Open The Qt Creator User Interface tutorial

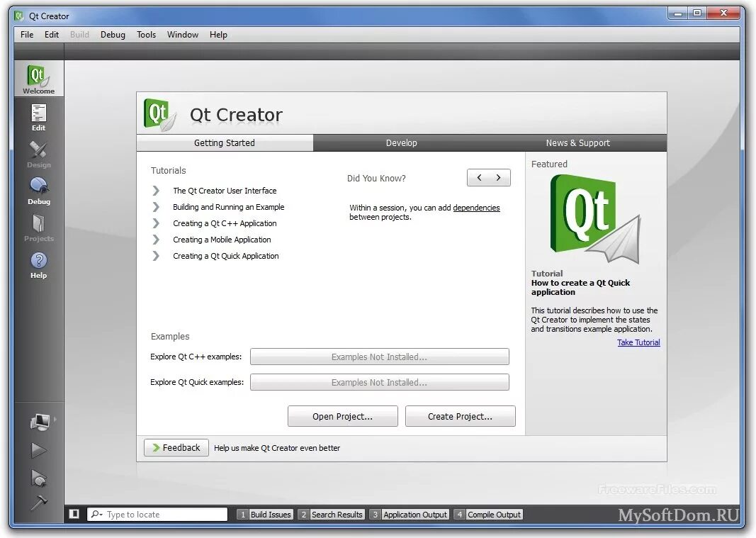click(x=225, y=191)
